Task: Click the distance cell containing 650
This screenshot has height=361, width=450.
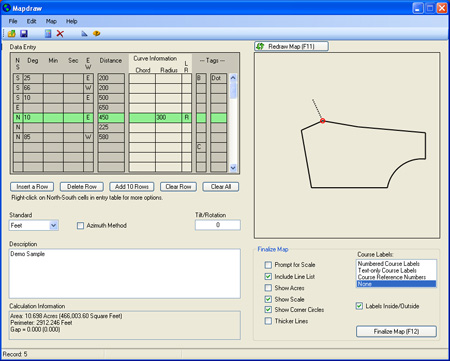Action: coord(111,108)
